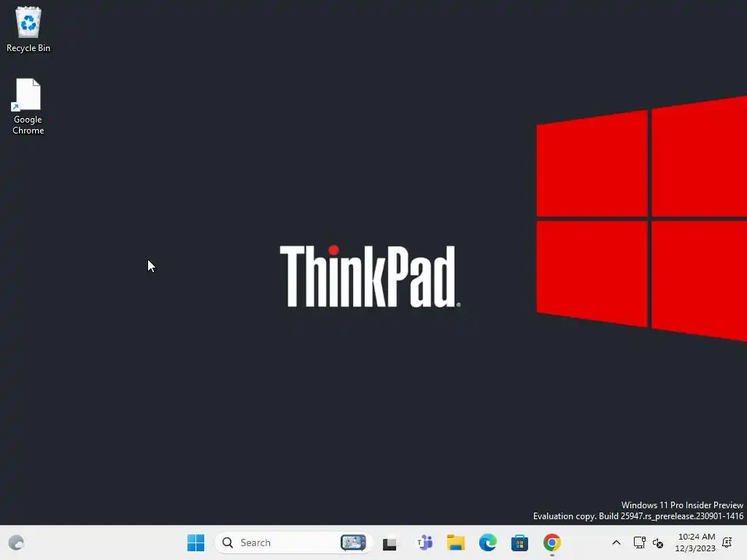Open muted volume control in tray

658,542
